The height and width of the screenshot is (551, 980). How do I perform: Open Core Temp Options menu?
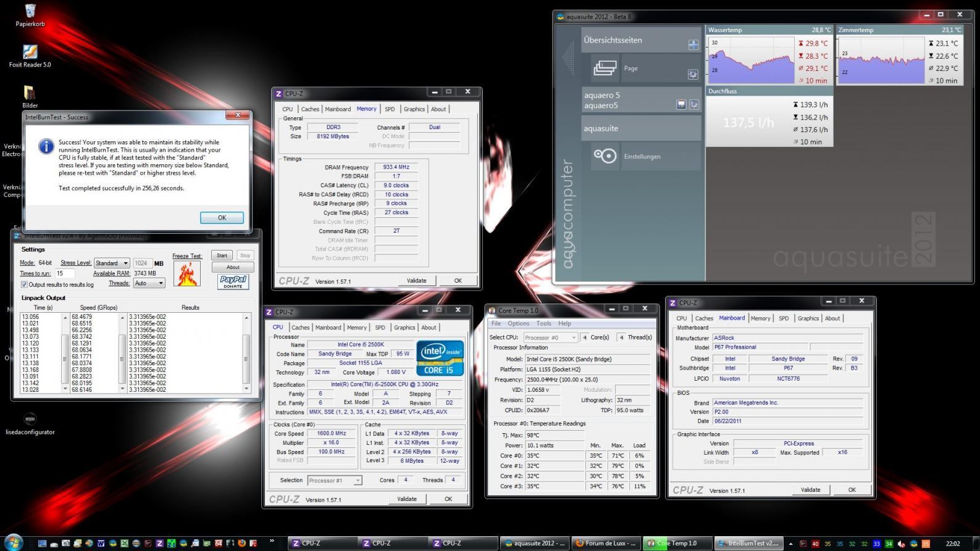pyautogui.click(x=519, y=323)
